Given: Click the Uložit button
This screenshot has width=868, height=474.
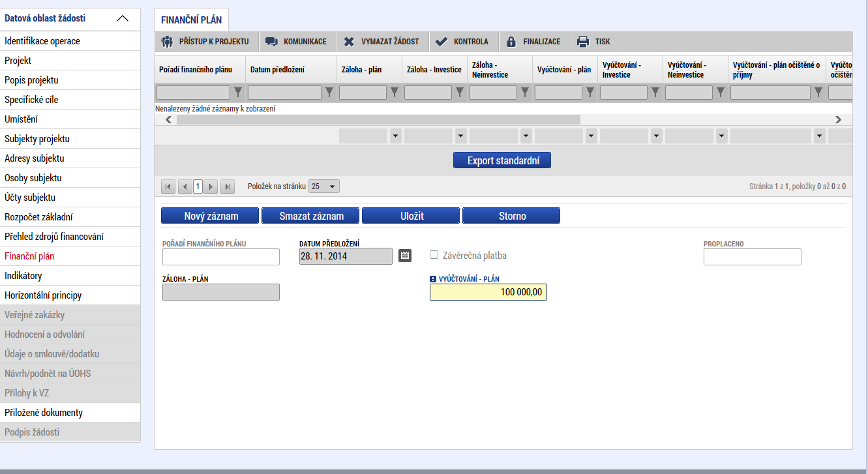Looking at the screenshot, I should click(x=412, y=216).
